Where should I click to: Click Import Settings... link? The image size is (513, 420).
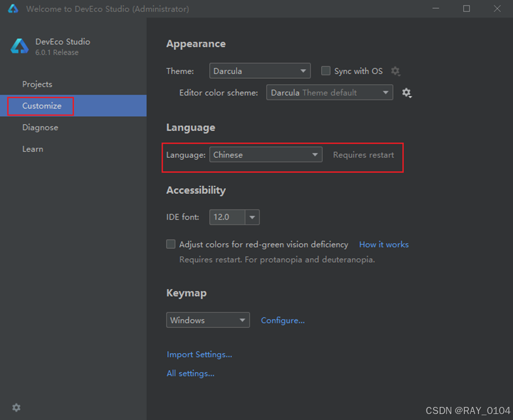pyautogui.click(x=199, y=355)
